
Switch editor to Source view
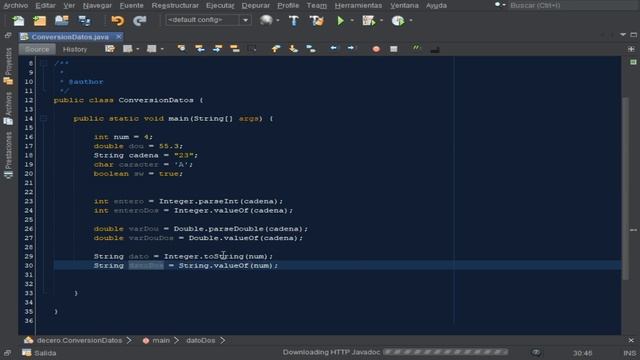(x=37, y=49)
